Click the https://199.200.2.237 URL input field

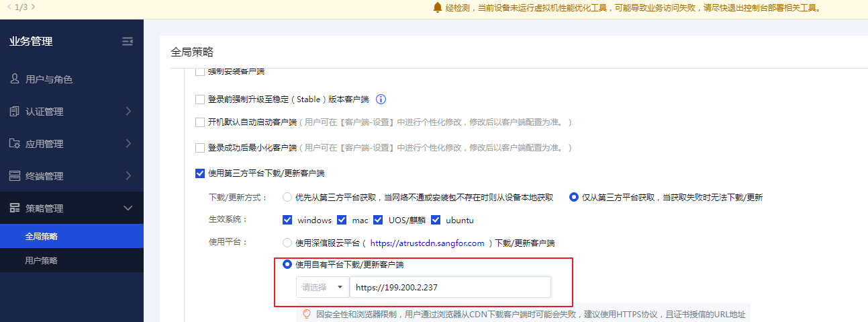tap(450, 287)
